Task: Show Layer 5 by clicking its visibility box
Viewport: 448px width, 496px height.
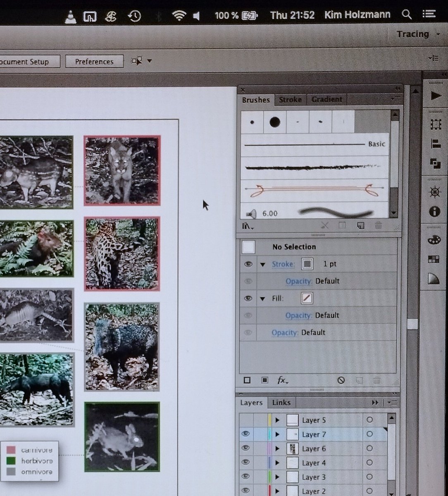Action: 246,420
